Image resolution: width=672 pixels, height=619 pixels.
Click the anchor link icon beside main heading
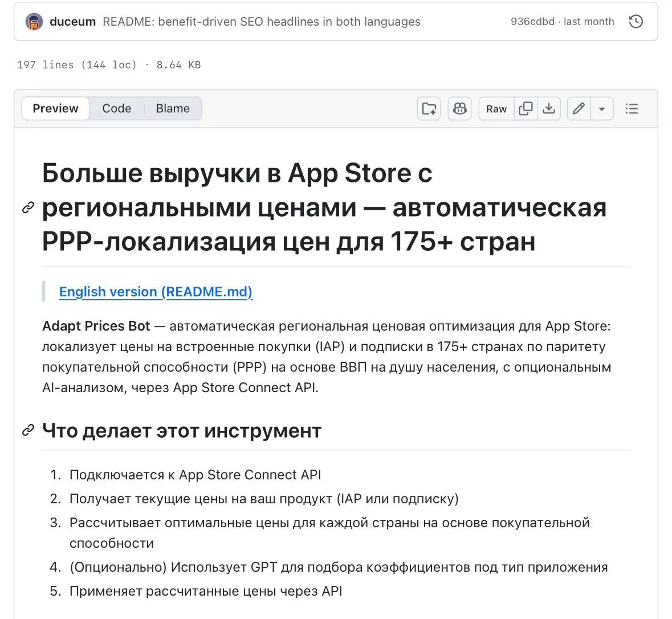(28, 207)
